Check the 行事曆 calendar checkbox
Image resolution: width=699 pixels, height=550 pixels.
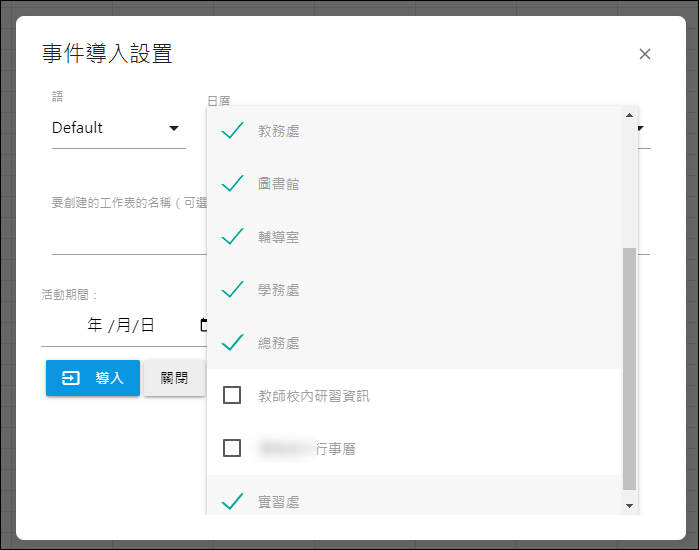pyautogui.click(x=232, y=448)
